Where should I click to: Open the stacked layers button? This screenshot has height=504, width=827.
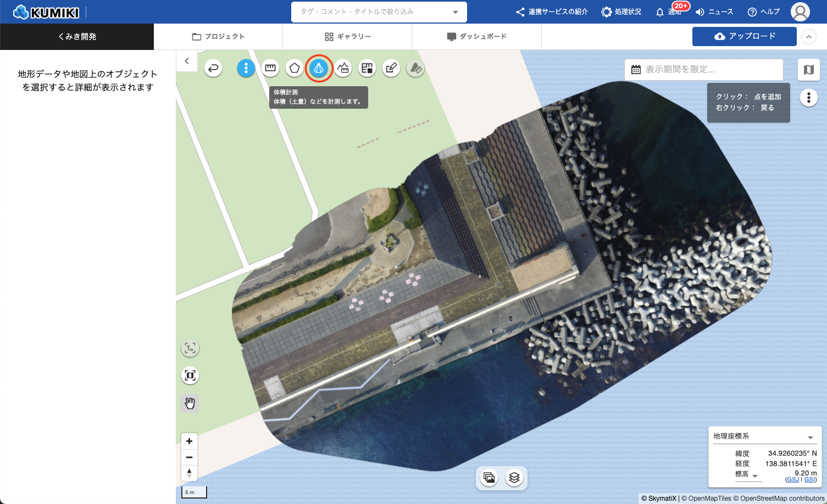pos(514,478)
